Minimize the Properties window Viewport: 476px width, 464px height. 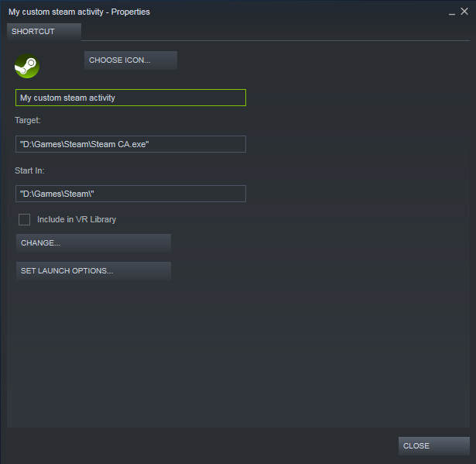452,12
